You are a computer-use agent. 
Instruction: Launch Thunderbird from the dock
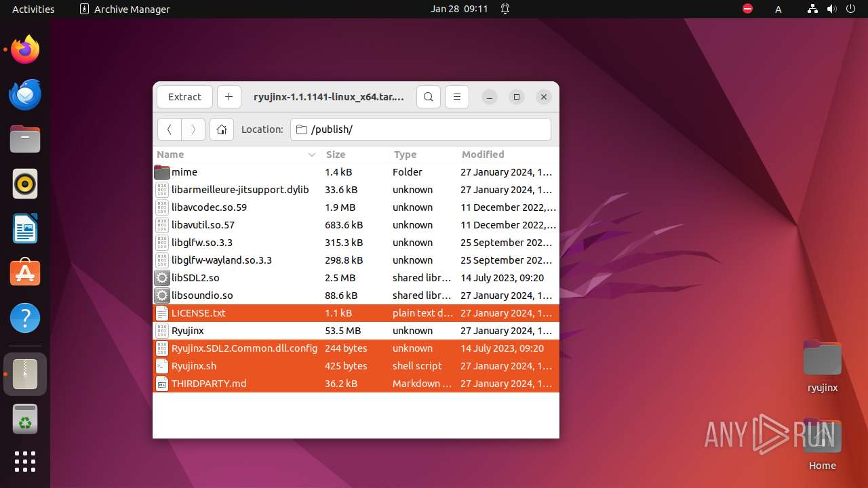coord(25,94)
